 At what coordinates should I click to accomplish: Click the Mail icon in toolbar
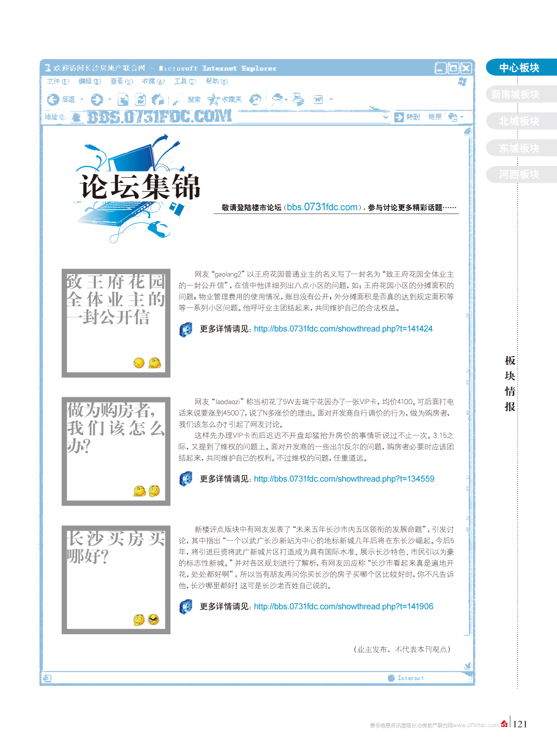pyautogui.click(x=278, y=98)
